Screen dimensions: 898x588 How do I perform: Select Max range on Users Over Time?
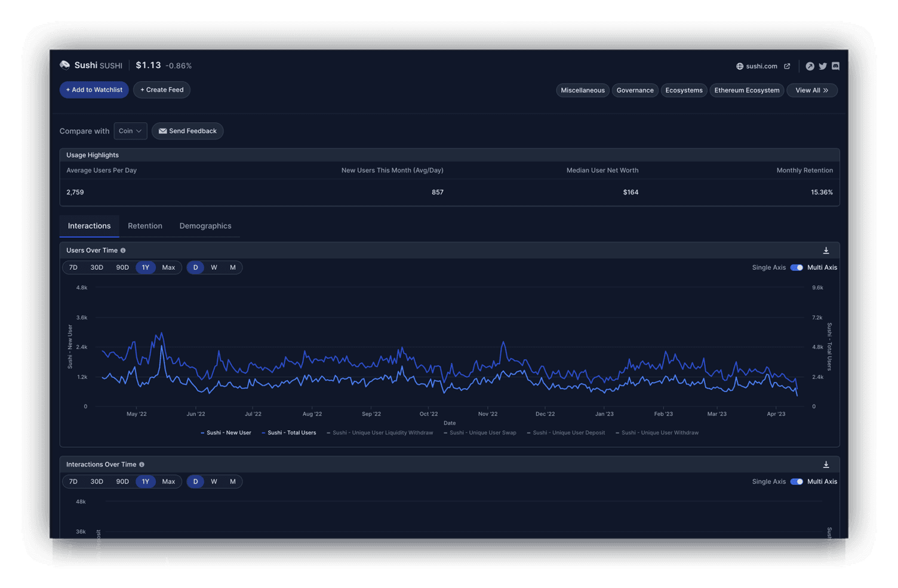[168, 267]
